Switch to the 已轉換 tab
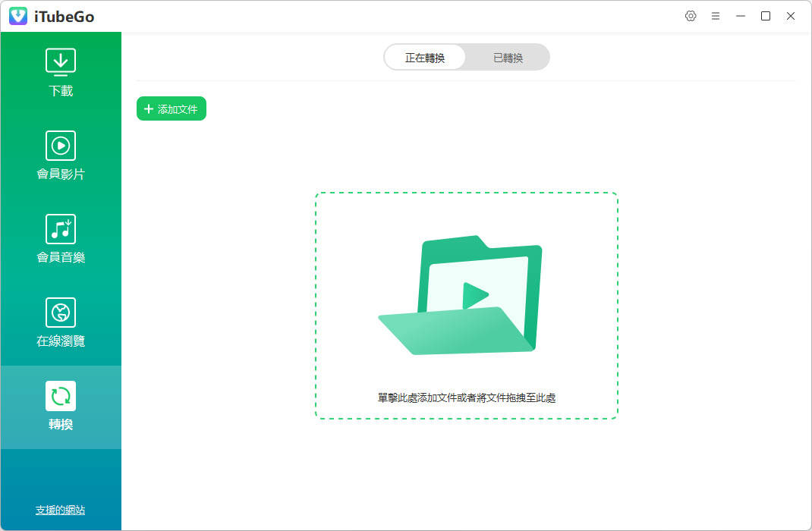The image size is (812, 531). (x=508, y=58)
